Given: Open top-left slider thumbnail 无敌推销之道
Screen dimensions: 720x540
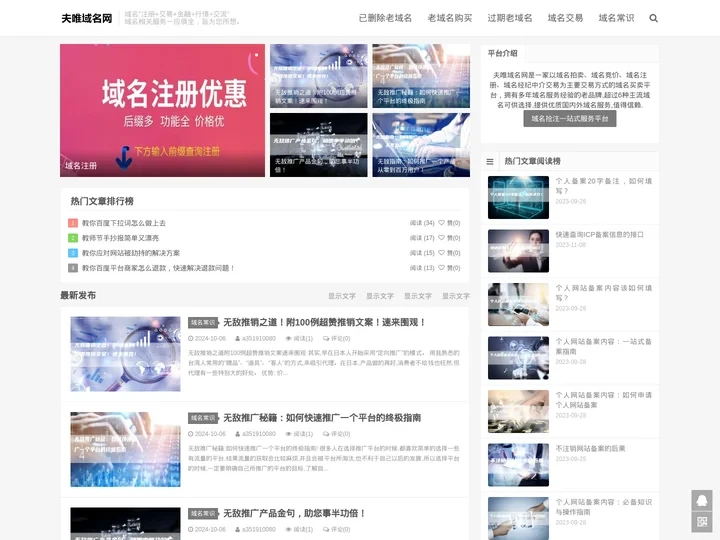Looking at the screenshot, I should (319, 76).
